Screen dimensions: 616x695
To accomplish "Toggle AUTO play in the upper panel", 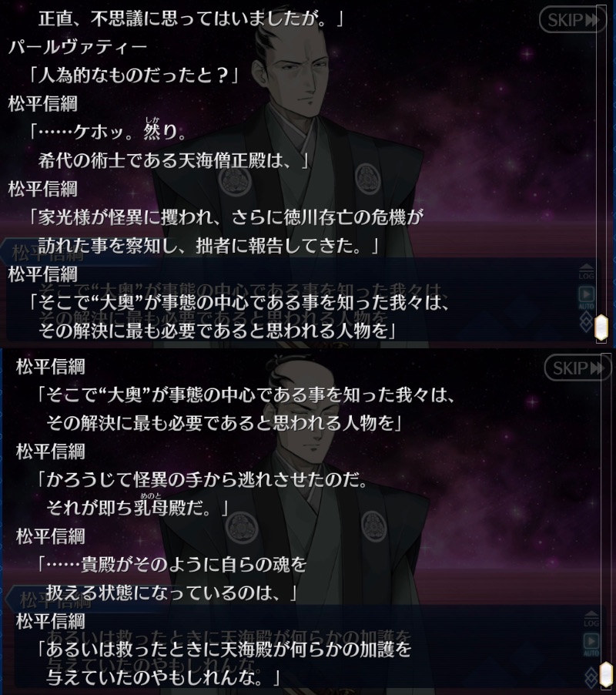I will click(x=586, y=298).
